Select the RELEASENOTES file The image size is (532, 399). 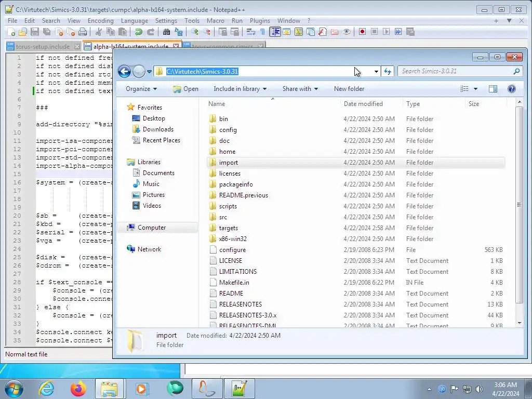[x=240, y=304]
